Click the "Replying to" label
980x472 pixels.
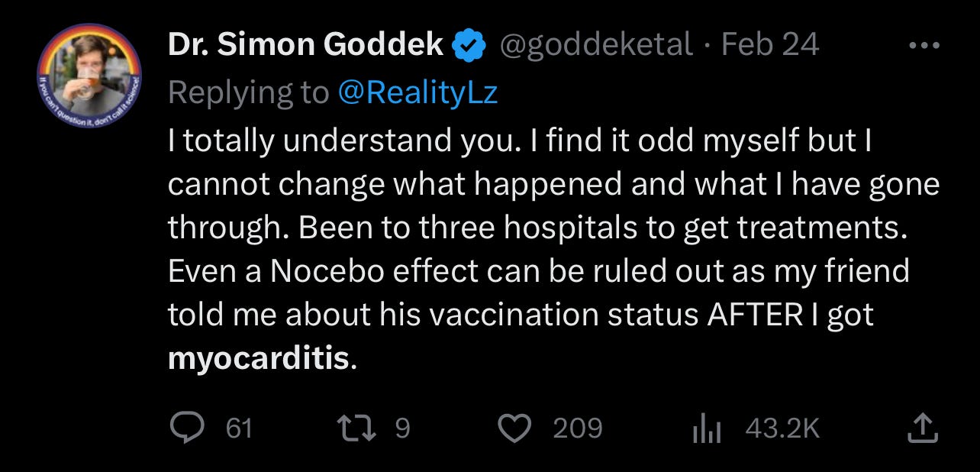click(249, 92)
